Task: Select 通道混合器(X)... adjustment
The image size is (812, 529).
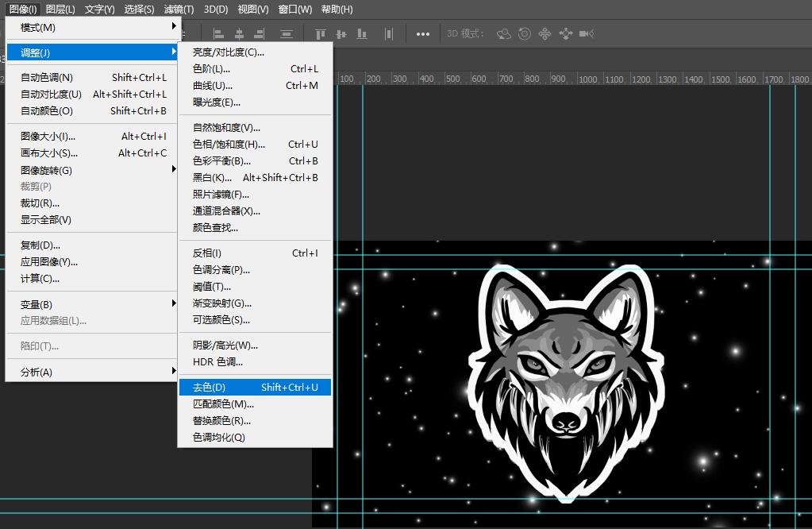Action: (256, 210)
